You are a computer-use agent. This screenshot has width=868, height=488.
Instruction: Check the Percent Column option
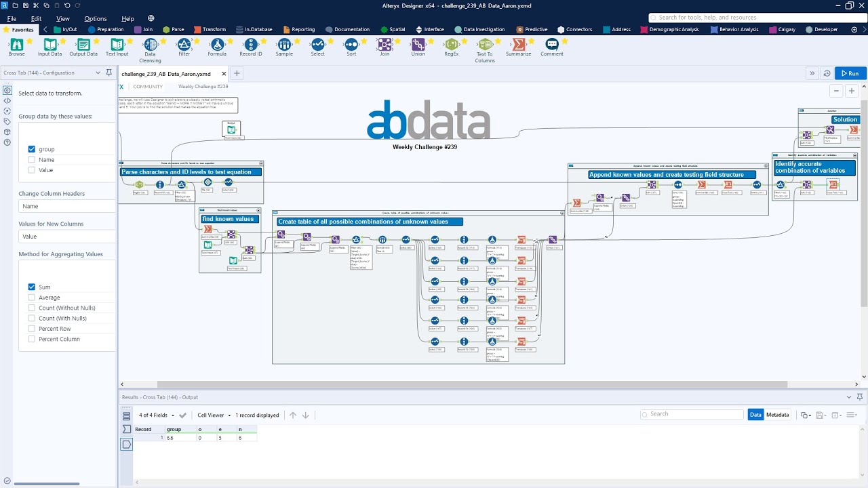[31, 339]
